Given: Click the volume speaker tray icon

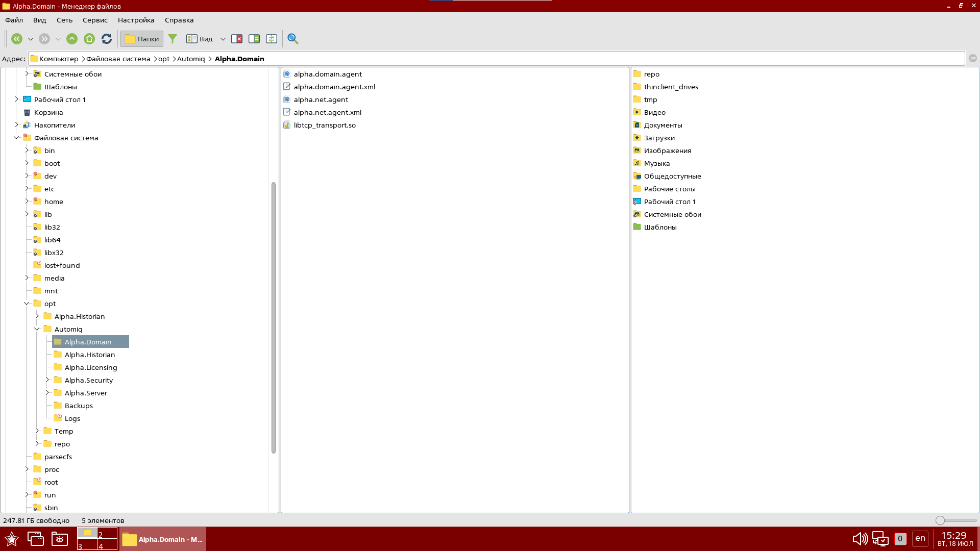Looking at the screenshot, I should (x=860, y=539).
